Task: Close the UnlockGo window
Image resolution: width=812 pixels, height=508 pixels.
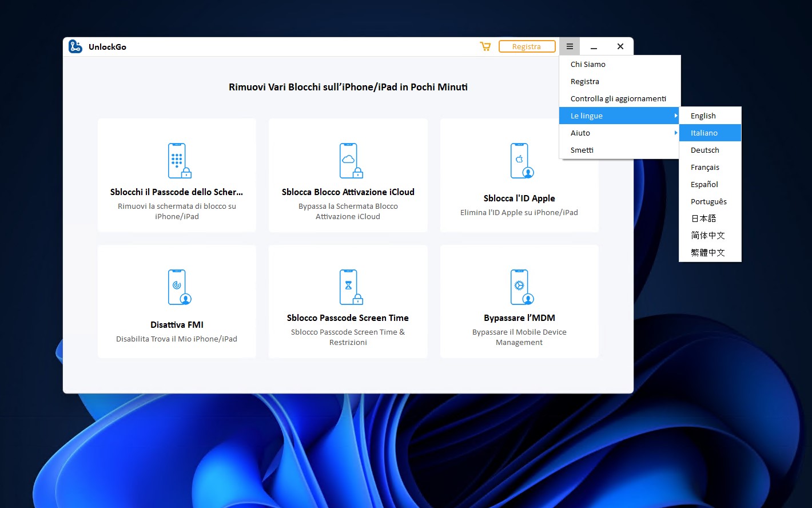Action: point(620,46)
